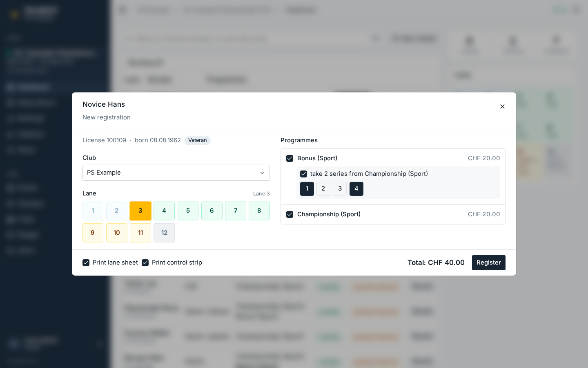Select series 2 under Bonus
Viewport: 588px width, 368px height.
point(323,189)
